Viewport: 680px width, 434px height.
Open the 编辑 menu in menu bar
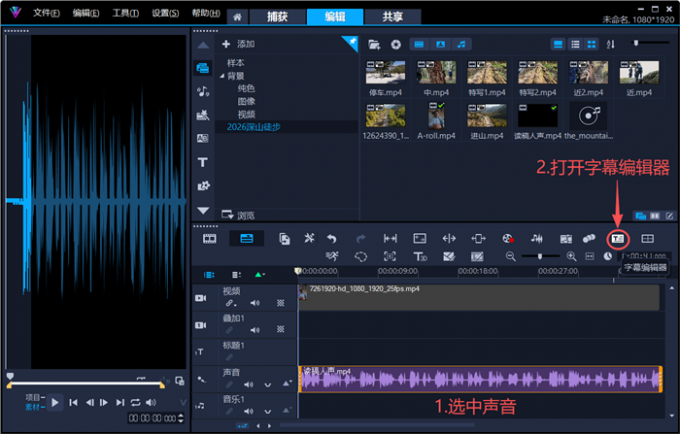(85, 13)
